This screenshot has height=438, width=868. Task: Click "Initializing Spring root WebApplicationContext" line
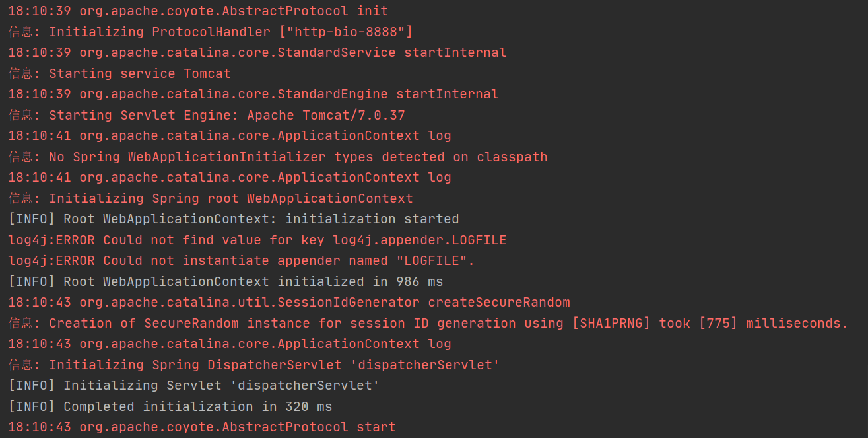tap(211, 198)
